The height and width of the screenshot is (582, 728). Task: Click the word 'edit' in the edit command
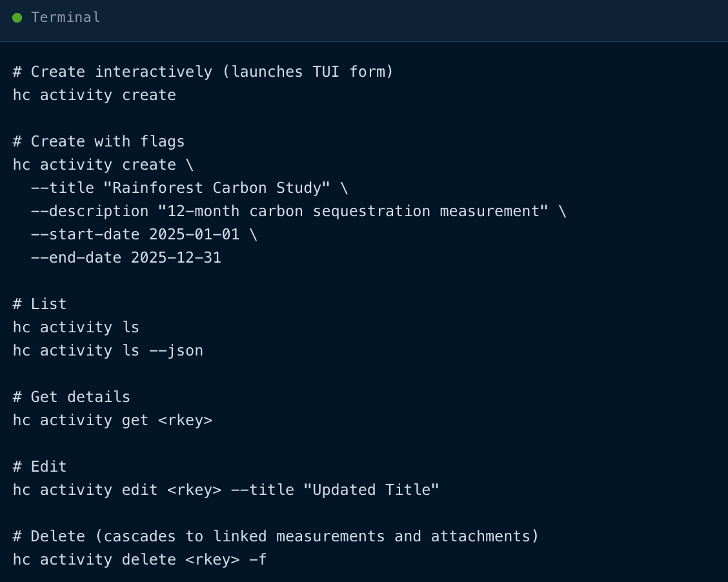click(139, 490)
